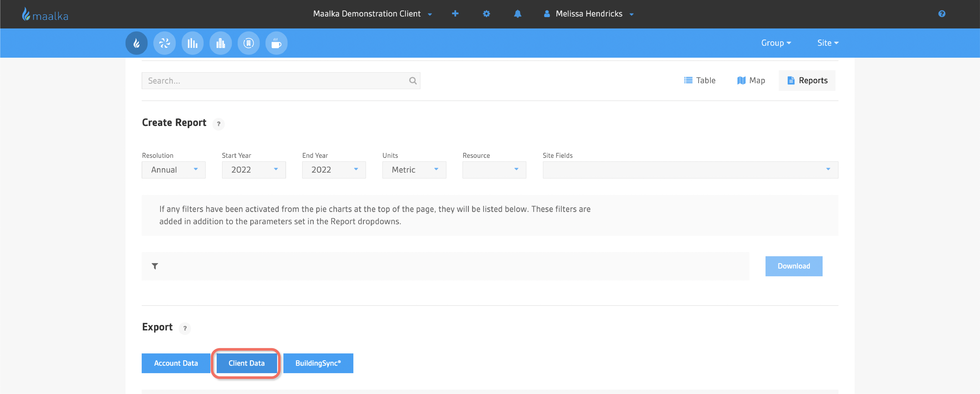This screenshot has width=980, height=394.
Task: Click the Create Report help icon
Action: click(x=218, y=124)
